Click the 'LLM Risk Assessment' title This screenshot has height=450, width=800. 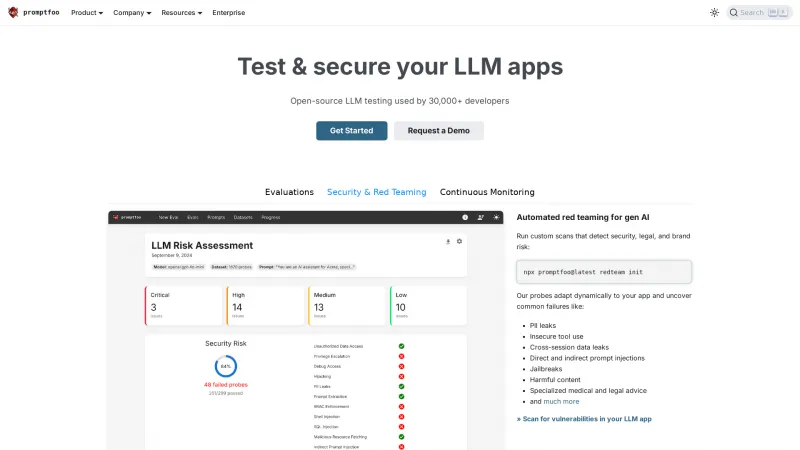click(202, 245)
